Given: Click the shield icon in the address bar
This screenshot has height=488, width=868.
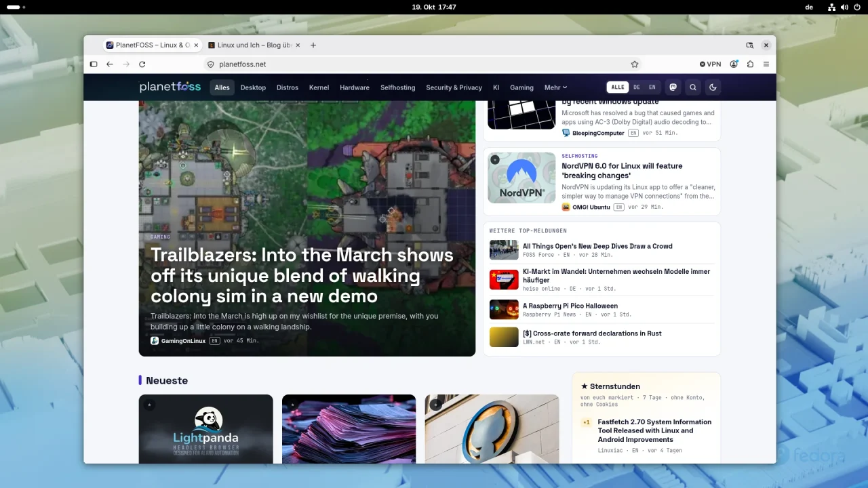Looking at the screenshot, I should pos(211,64).
